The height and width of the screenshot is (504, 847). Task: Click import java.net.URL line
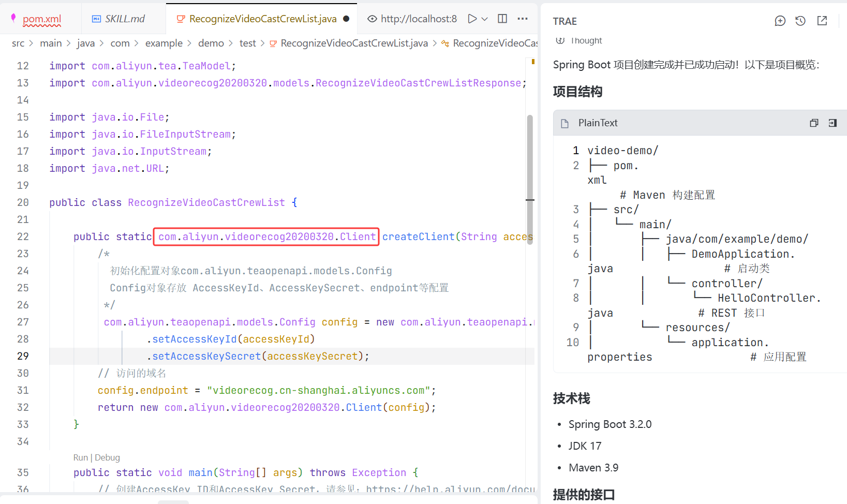109,168
